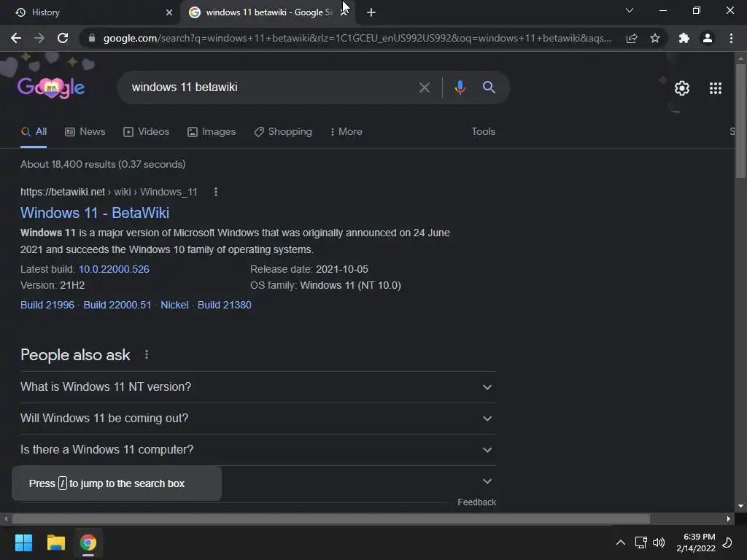Open Windows 11 - BetaWiki result
The height and width of the screenshot is (560, 747).
(x=95, y=213)
